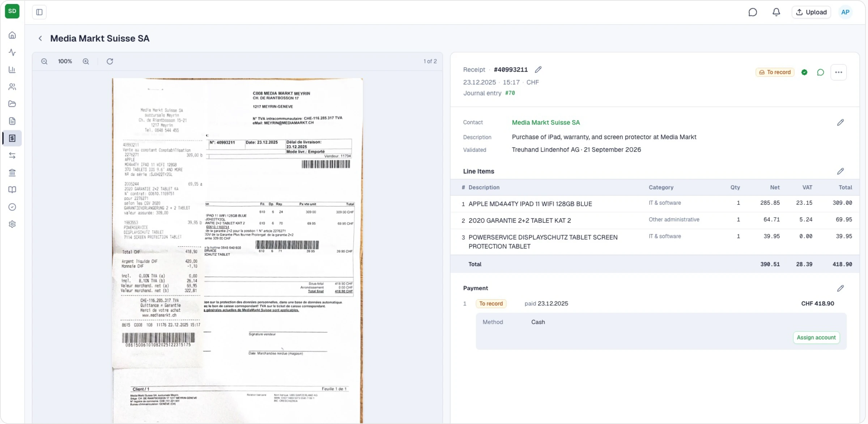
Task: Open receipt comments bubble icon
Action: pos(821,72)
